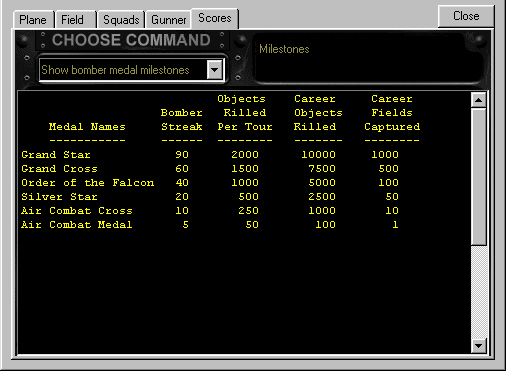Click the scrollbar up arrow
Screen dimensions: 506x371
[x=478, y=100]
